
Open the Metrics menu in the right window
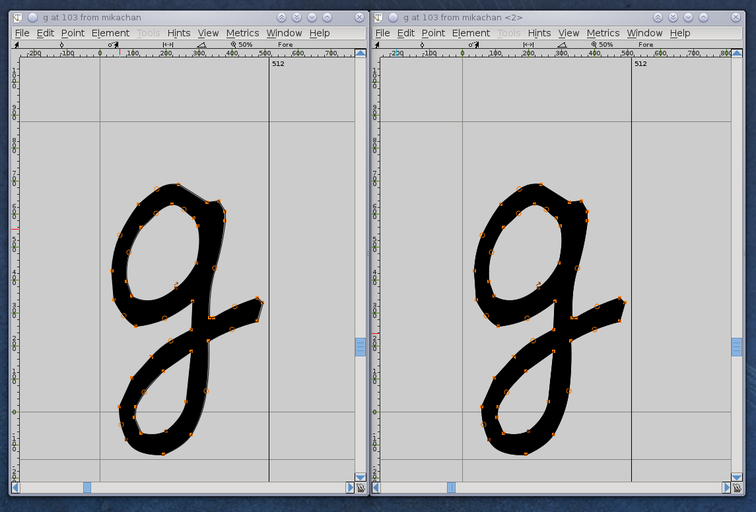click(603, 33)
